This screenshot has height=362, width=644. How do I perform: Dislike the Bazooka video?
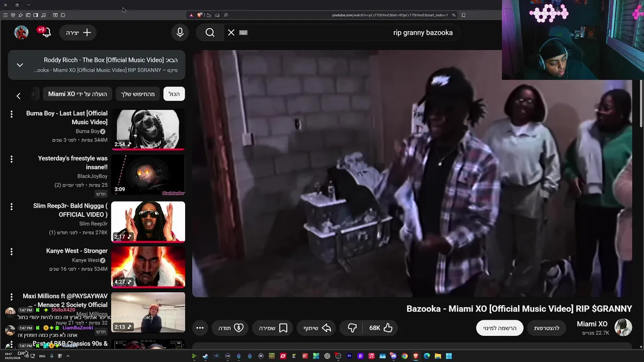point(352,328)
